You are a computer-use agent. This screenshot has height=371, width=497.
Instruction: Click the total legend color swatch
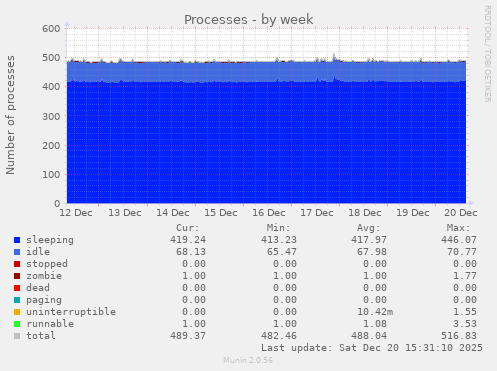point(17,336)
